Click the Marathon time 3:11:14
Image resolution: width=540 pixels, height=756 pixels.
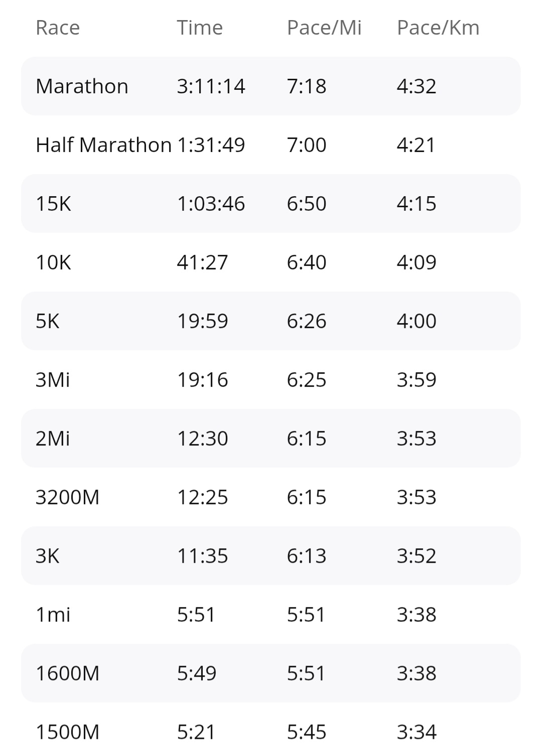pyautogui.click(x=211, y=86)
